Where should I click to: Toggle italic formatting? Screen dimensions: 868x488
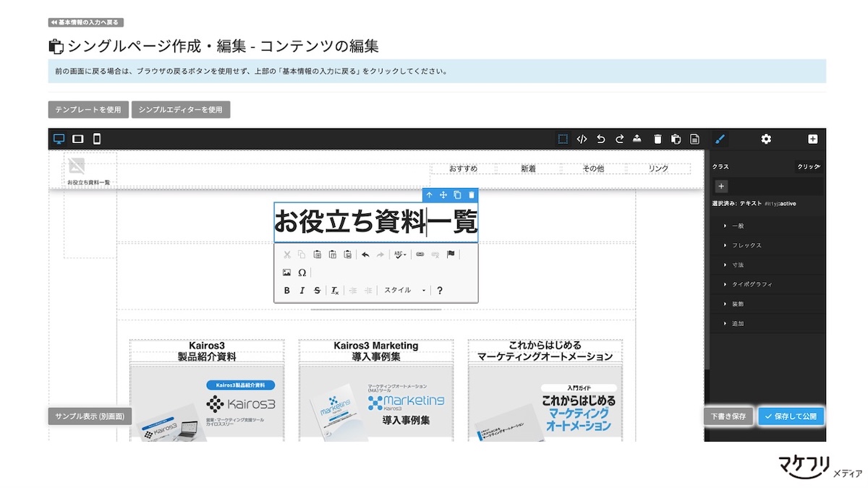(x=302, y=290)
